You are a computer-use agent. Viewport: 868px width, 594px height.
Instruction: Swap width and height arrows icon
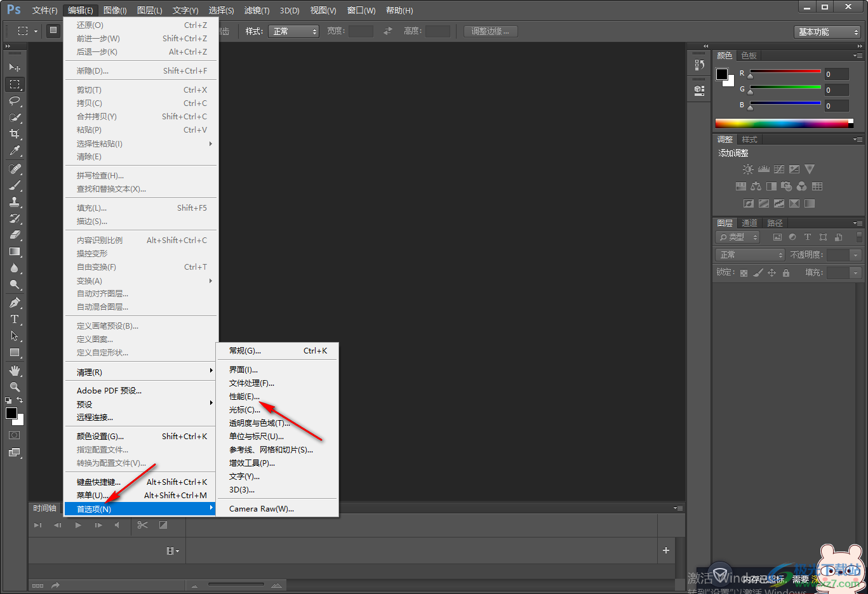[388, 30]
